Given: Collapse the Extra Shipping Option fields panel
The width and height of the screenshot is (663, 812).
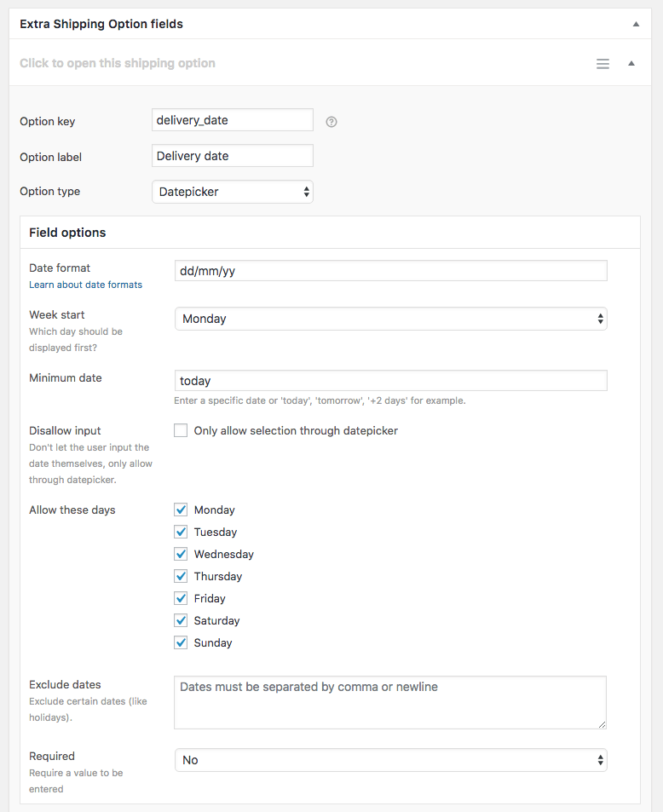Looking at the screenshot, I should pos(636,24).
